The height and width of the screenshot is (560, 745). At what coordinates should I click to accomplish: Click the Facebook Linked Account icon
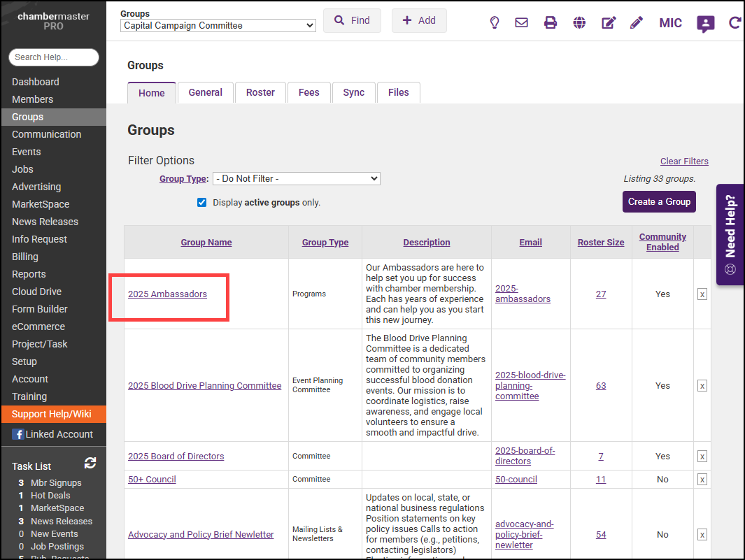[x=17, y=434]
